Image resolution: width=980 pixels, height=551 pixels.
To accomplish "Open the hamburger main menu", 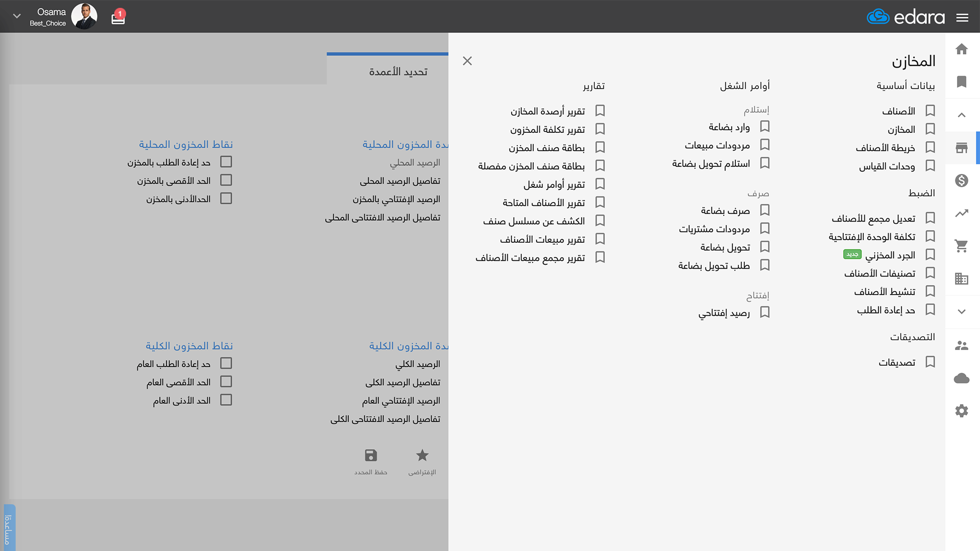I will click(x=962, y=18).
